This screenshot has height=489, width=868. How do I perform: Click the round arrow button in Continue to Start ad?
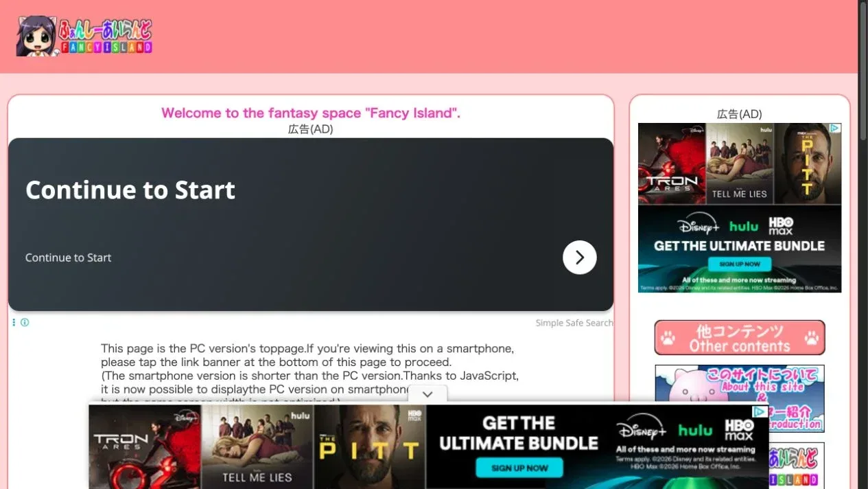coord(580,258)
